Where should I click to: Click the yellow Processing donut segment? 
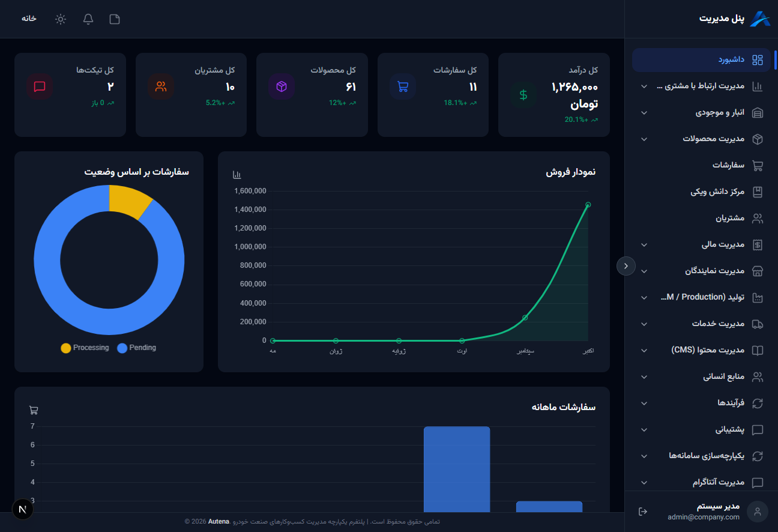[129, 199]
